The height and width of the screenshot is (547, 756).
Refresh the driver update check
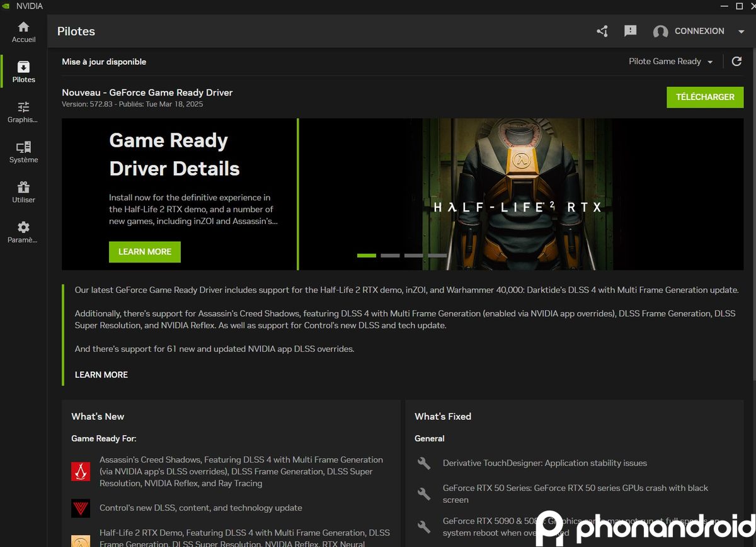[736, 62]
